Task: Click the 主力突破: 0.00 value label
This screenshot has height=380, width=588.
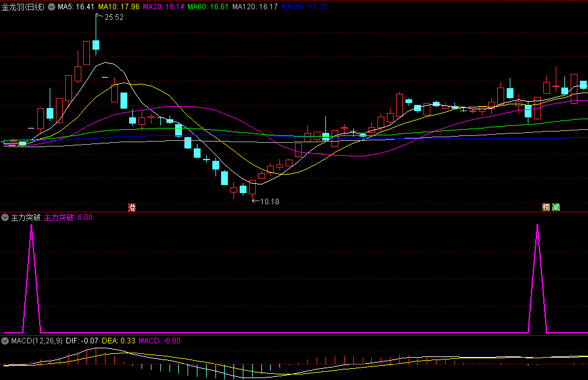Action: click(68, 217)
